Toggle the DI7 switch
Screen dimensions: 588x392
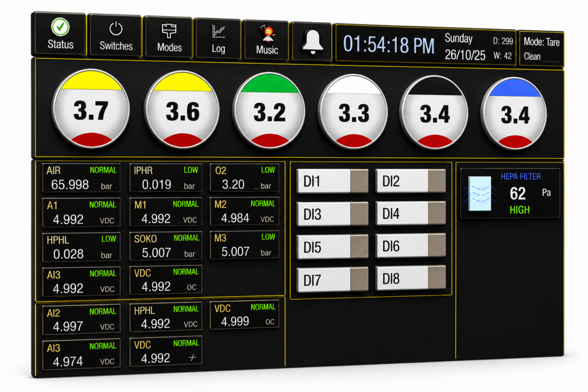pos(332,279)
